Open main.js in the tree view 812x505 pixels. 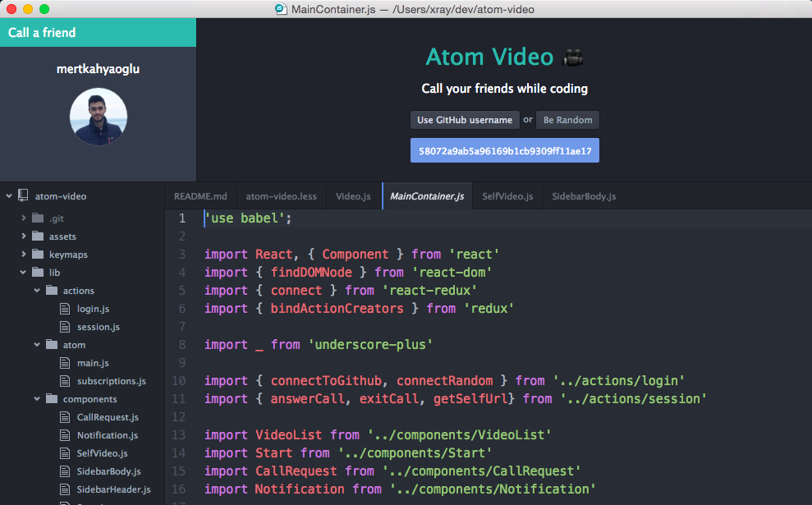[93, 363]
